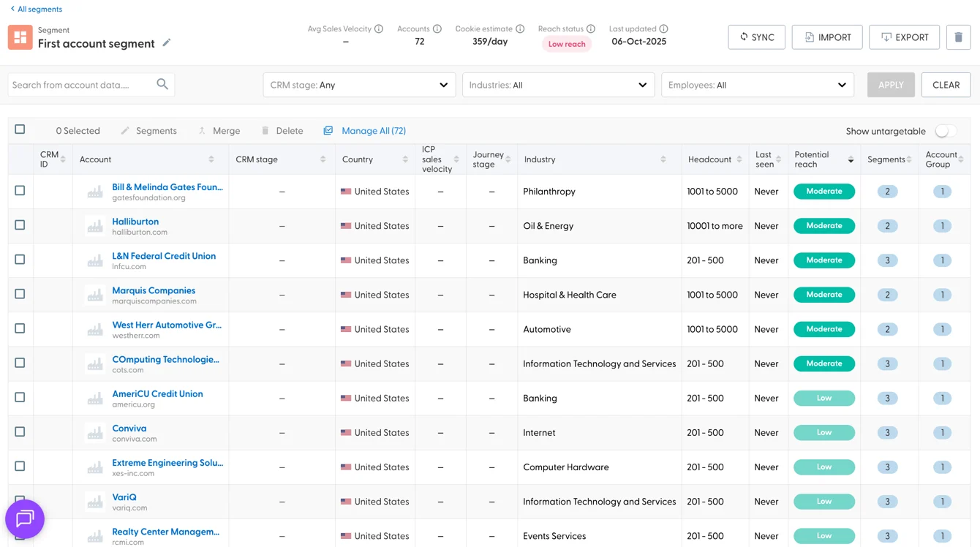Screen dimensions: 980x547
Task: Go back to All segments
Action: point(36,10)
